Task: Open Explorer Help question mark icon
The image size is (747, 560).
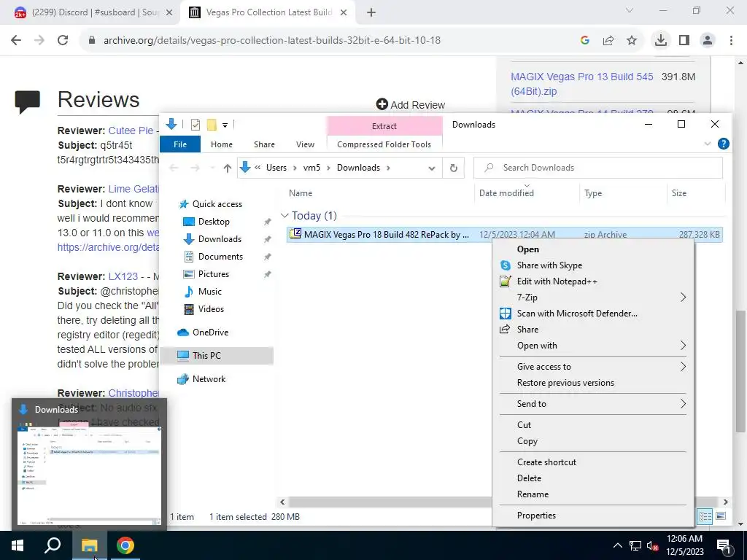Action: pos(723,144)
